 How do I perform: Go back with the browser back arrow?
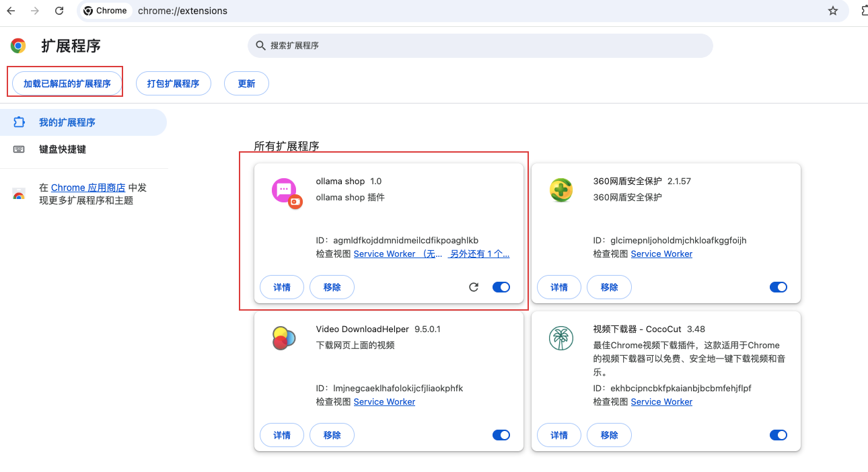[11, 11]
